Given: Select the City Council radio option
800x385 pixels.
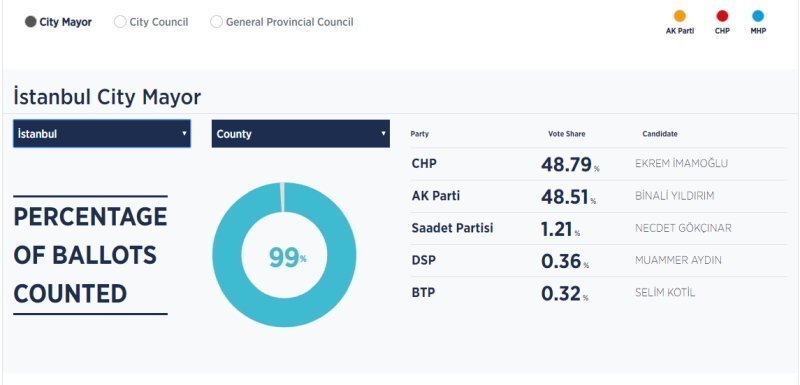Looking at the screenshot, I should 120,22.
